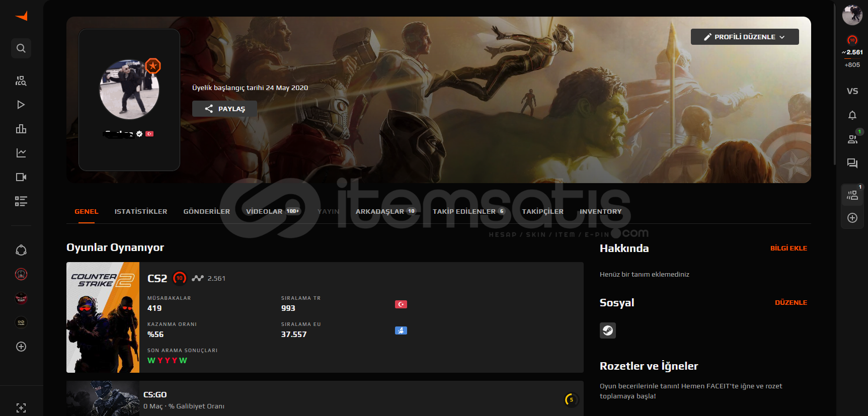The height and width of the screenshot is (416, 868).
Task: Click the add club plus icon in left sidebar
Action: pyautogui.click(x=21, y=347)
